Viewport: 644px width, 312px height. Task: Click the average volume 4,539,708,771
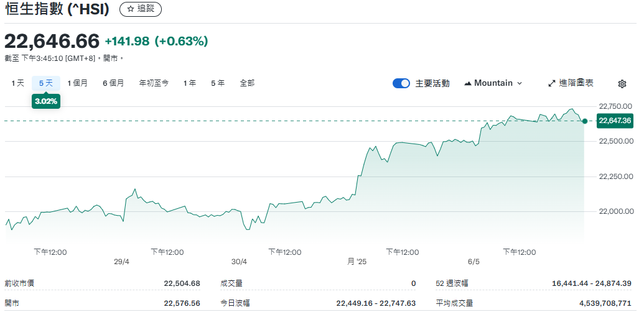[x=605, y=303]
